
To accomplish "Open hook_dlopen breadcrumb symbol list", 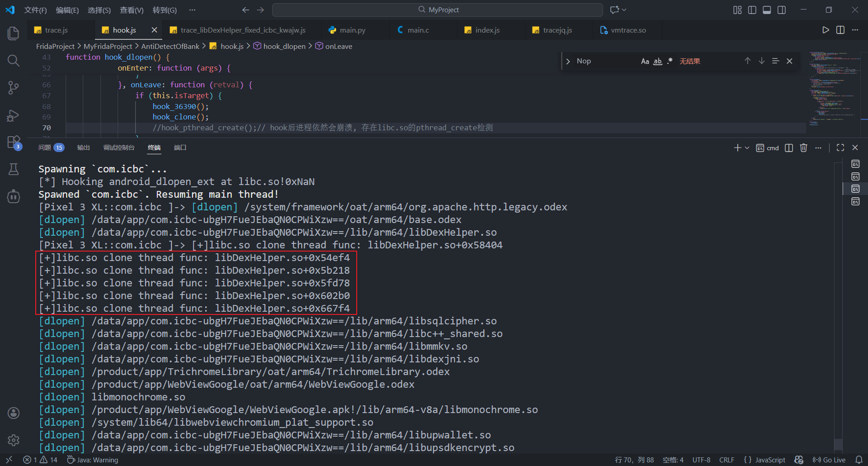I will pyautogui.click(x=279, y=46).
